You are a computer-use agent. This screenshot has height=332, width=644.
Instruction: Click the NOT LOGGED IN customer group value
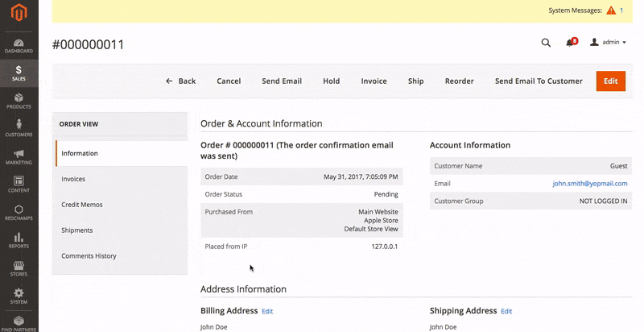(x=603, y=201)
